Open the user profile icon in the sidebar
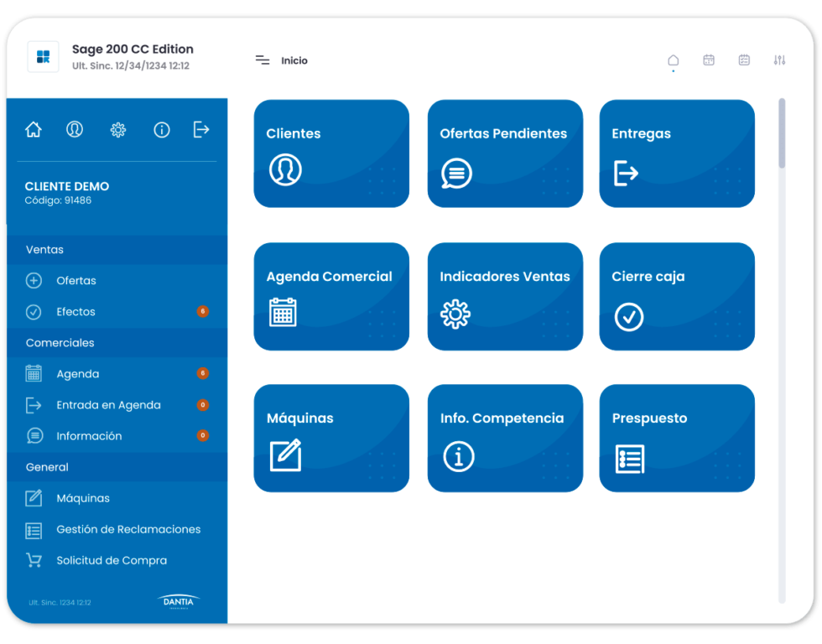Image resolution: width=822 pixels, height=644 pixels. coord(75,129)
